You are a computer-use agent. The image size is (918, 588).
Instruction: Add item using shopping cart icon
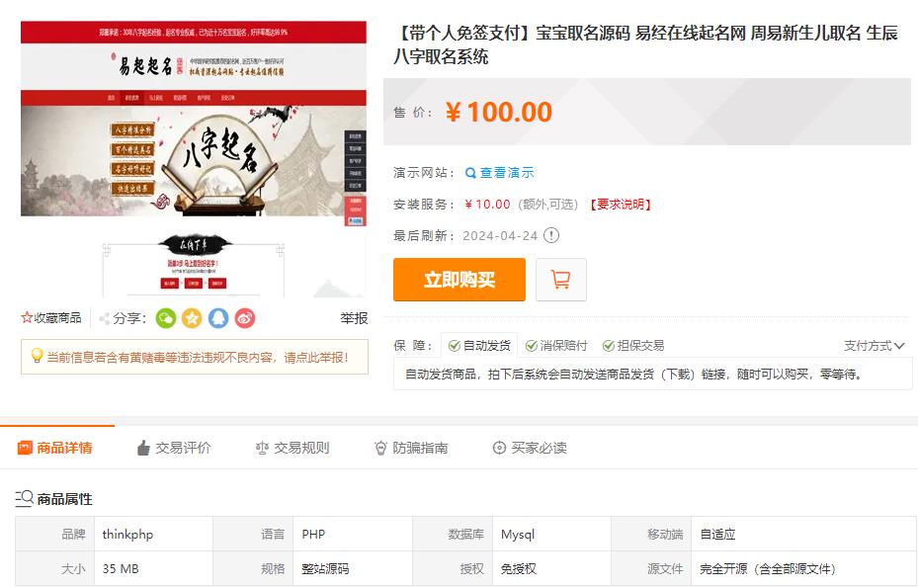click(x=561, y=280)
